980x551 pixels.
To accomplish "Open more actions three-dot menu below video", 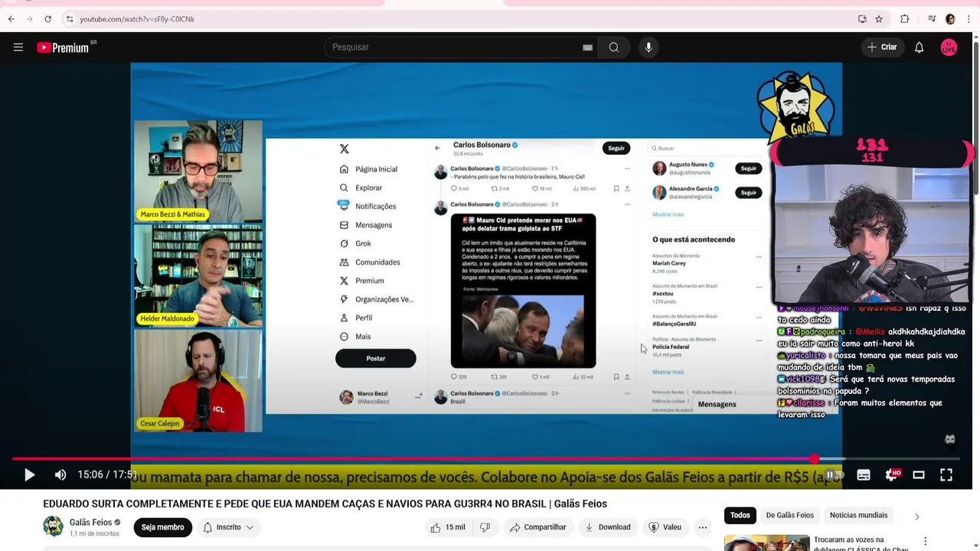I will pyautogui.click(x=702, y=527).
